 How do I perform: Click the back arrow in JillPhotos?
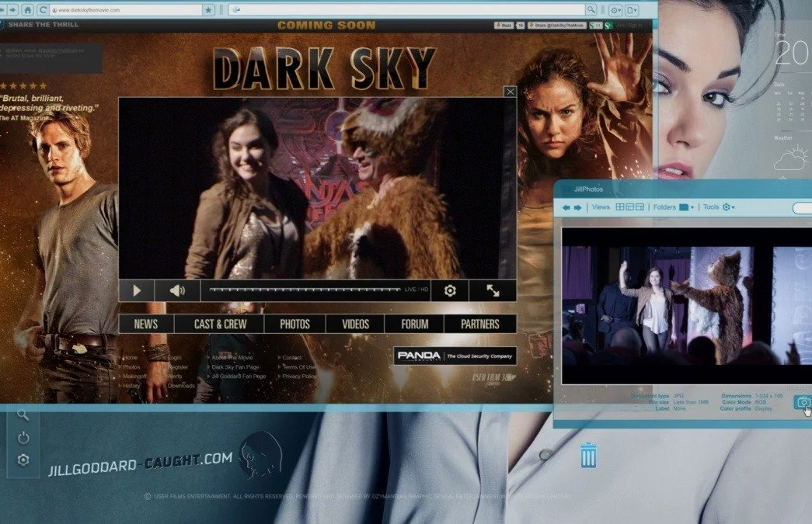[x=566, y=207]
